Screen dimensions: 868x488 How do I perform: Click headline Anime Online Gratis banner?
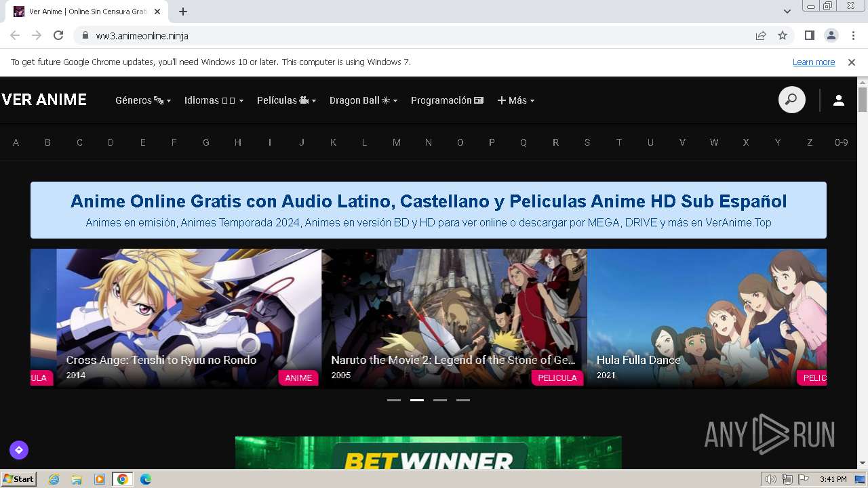pyautogui.click(x=429, y=201)
